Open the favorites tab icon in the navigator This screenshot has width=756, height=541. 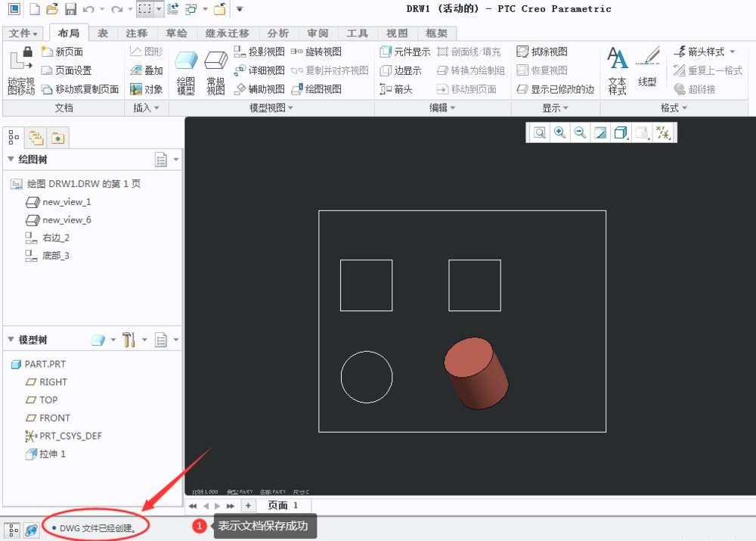pyautogui.click(x=57, y=138)
